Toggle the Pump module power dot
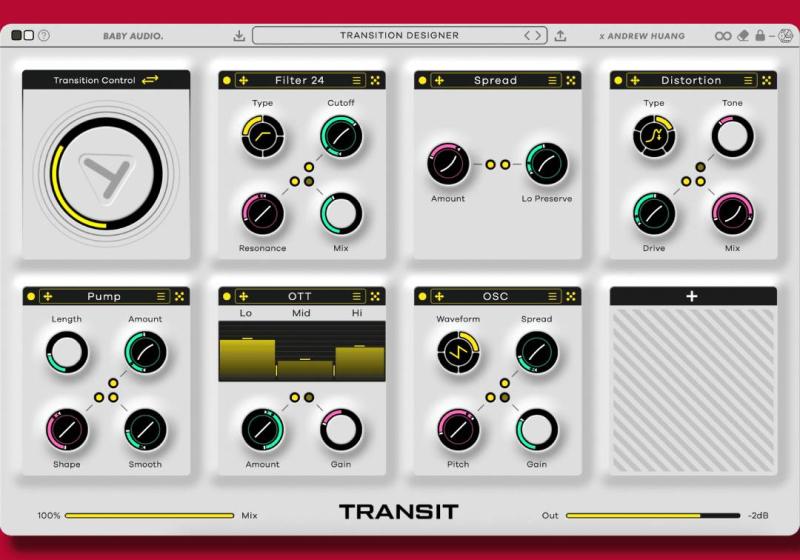This screenshot has width=800, height=560. pos(31,296)
